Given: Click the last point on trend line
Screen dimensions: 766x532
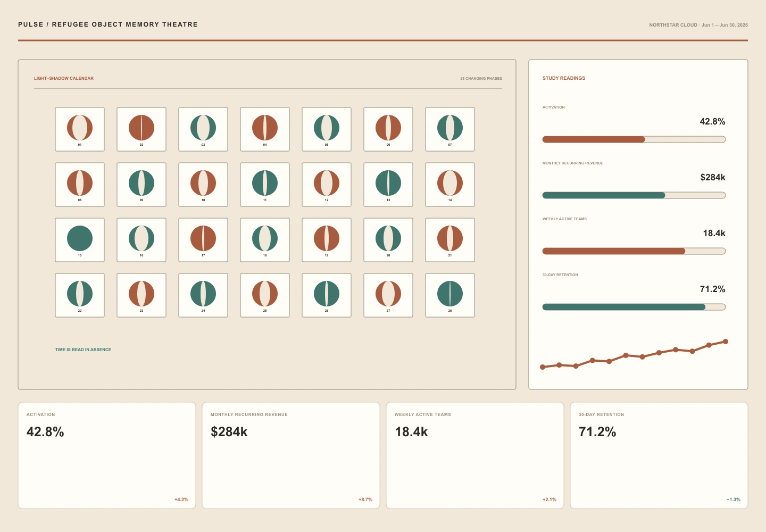Looking at the screenshot, I should [x=726, y=342].
